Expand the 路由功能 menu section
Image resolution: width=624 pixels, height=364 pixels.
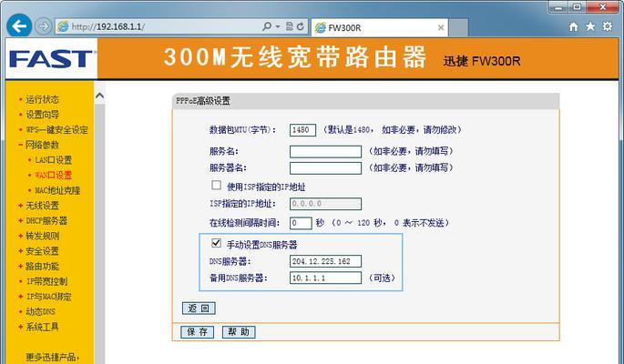click(42, 266)
